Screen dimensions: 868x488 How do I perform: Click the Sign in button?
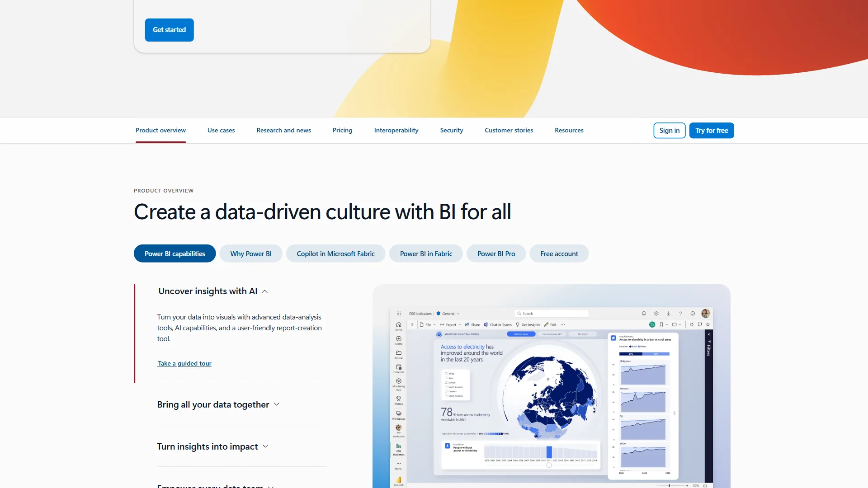coord(669,131)
